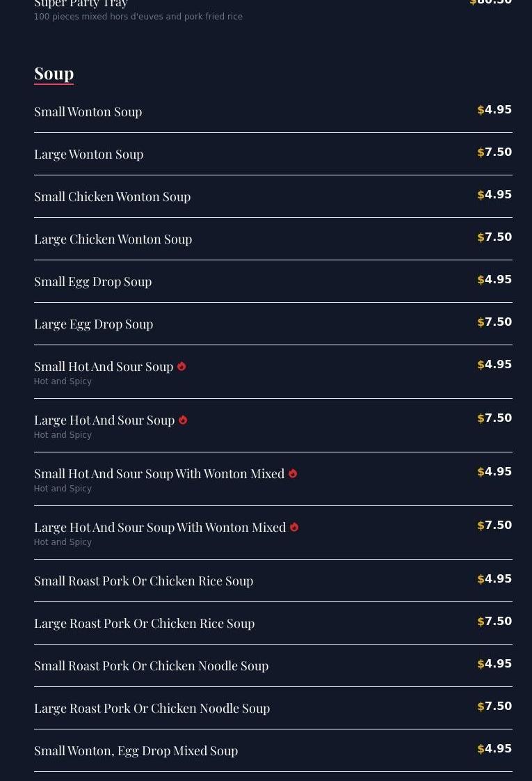The width and height of the screenshot is (532, 781).
Task: Click the Hot and Spicy note under Large Hot And Sour Soup
Action: (x=63, y=435)
